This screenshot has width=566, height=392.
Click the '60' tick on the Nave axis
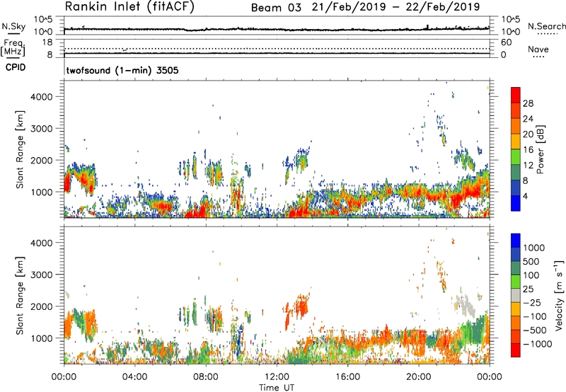tap(506, 42)
